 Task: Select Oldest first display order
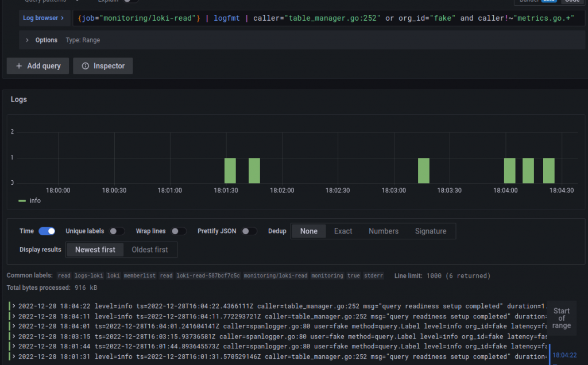pos(150,250)
